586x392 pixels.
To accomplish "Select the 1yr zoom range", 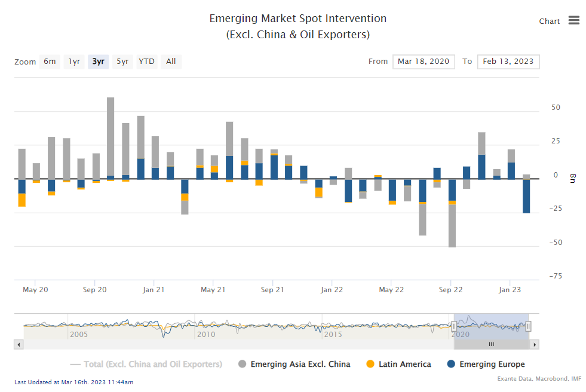I will [73, 62].
